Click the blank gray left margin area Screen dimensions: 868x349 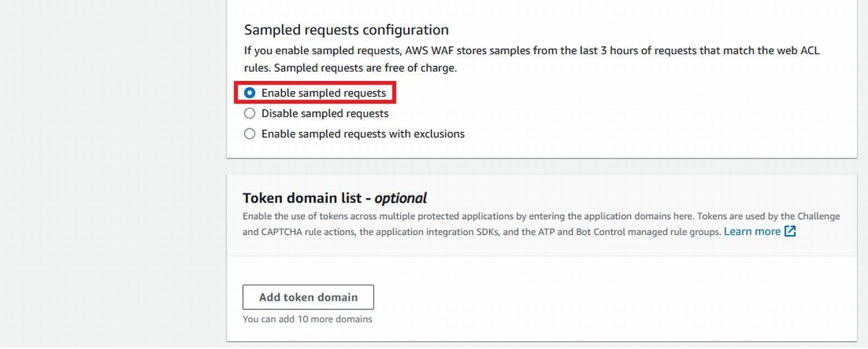(x=112, y=173)
